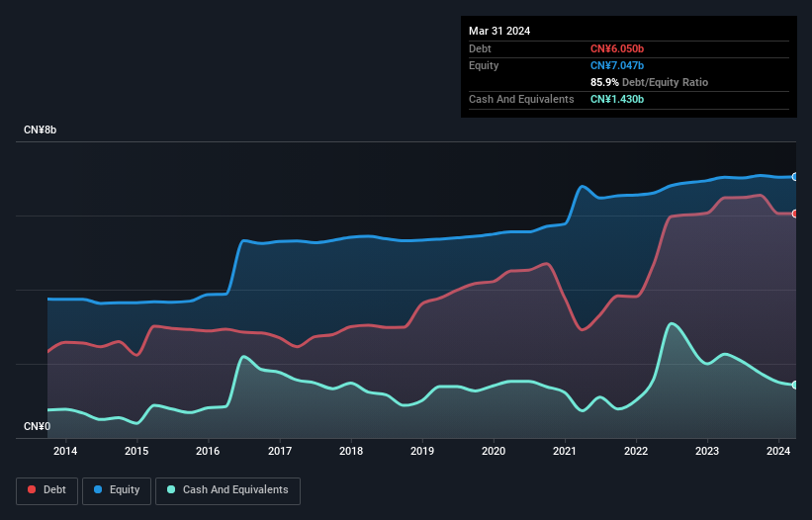
Task: Click the 85.9% Debt/Equity Ratio text
Action: (649, 82)
